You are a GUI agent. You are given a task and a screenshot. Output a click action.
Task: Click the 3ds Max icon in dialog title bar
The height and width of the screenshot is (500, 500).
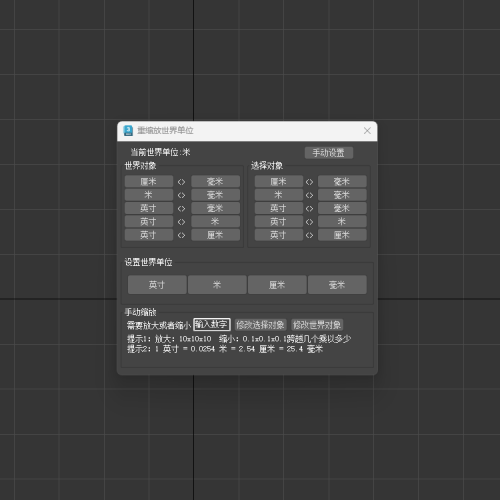click(x=128, y=131)
